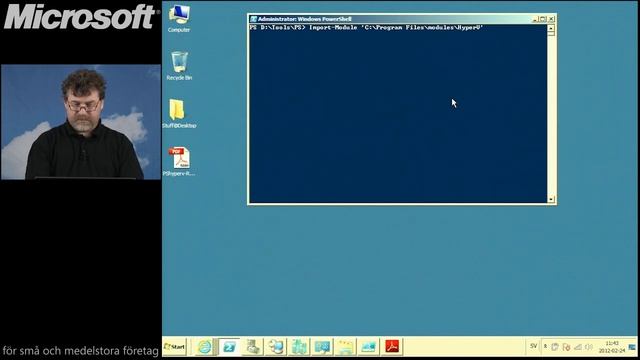640x360 pixels.
Task: Click PowerShell window title bar icon
Action: (253, 19)
